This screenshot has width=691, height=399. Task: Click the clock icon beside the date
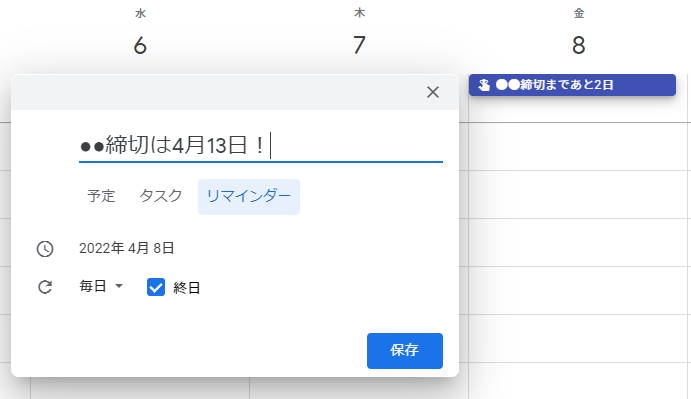pyautogui.click(x=45, y=249)
